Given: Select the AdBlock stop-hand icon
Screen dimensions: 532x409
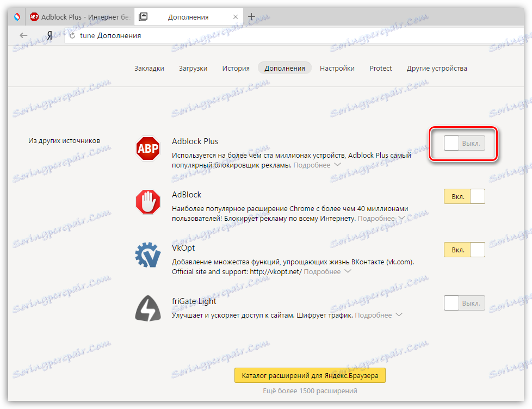Looking at the screenshot, I should click(x=147, y=201).
